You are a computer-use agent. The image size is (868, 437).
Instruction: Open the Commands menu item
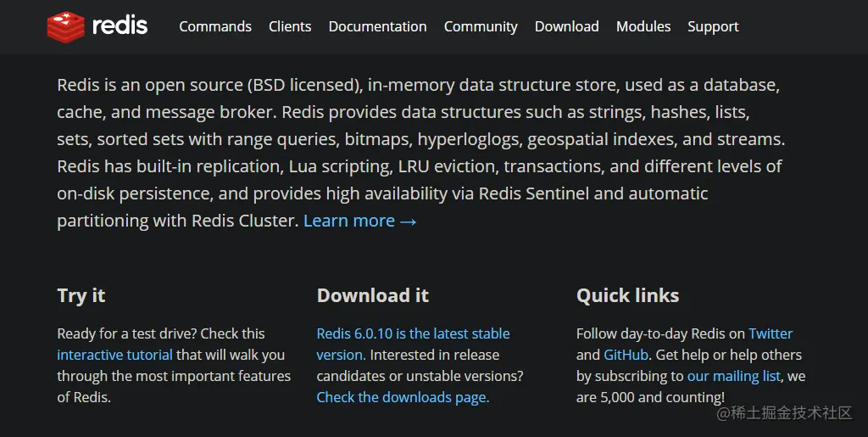pyautogui.click(x=215, y=26)
